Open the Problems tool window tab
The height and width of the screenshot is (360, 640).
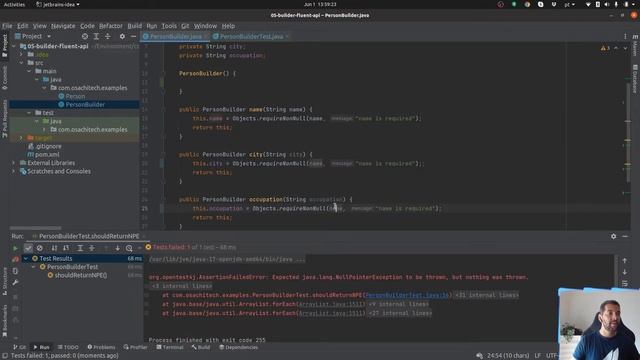pyautogui.click(x=101, y=347)
